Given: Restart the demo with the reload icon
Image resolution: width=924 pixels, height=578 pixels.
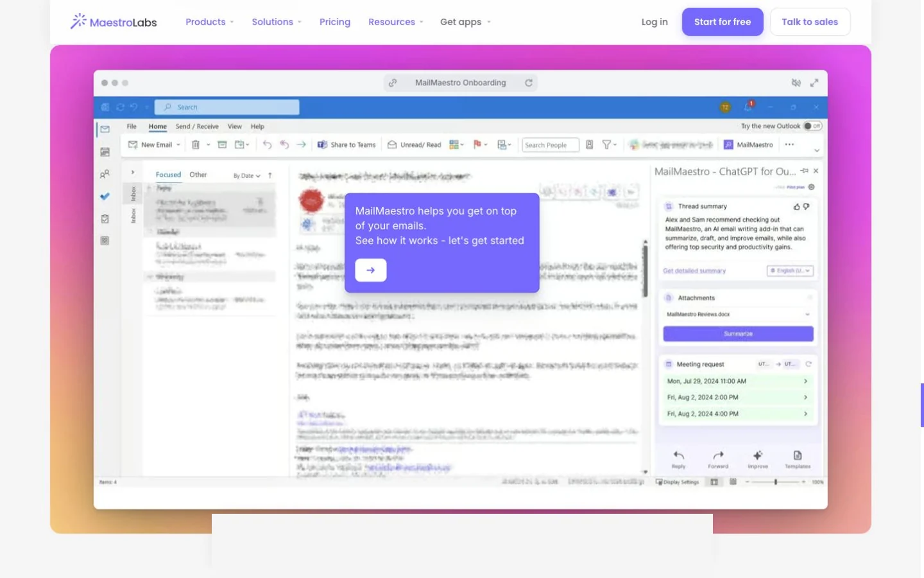Looking at the screenshot, I should 529,83.
